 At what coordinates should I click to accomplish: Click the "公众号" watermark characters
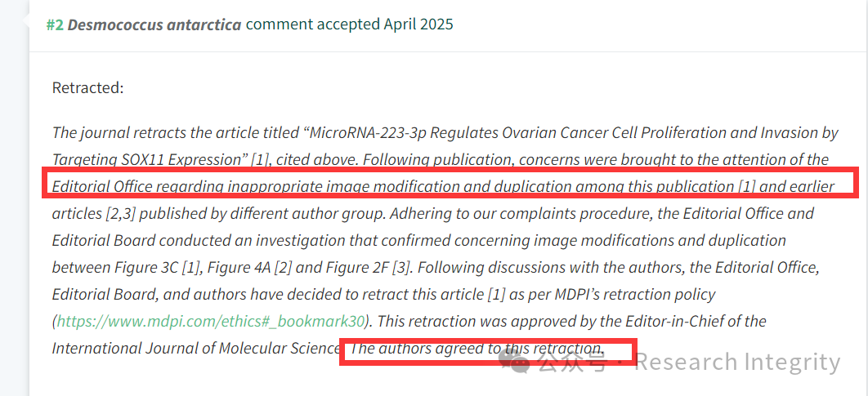pos(572,363)
